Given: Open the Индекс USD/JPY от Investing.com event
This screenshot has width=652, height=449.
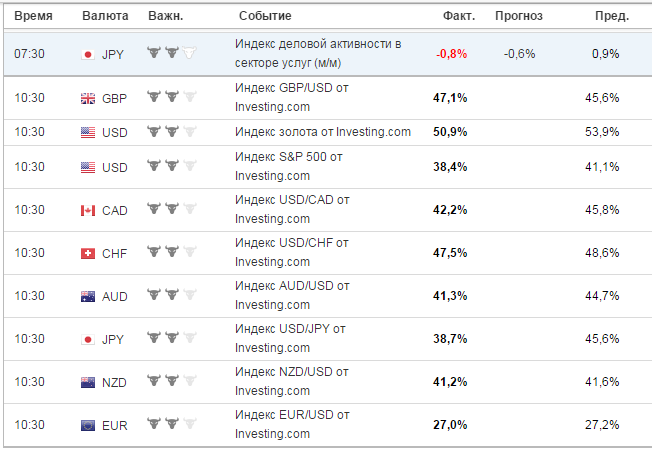Looking at the screenshot, I should 290,338.
